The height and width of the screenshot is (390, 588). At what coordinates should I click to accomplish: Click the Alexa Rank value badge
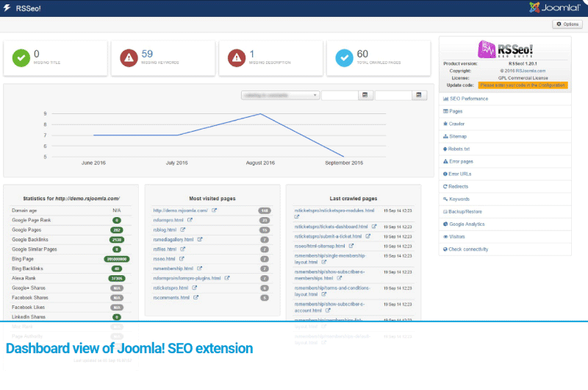117,278
